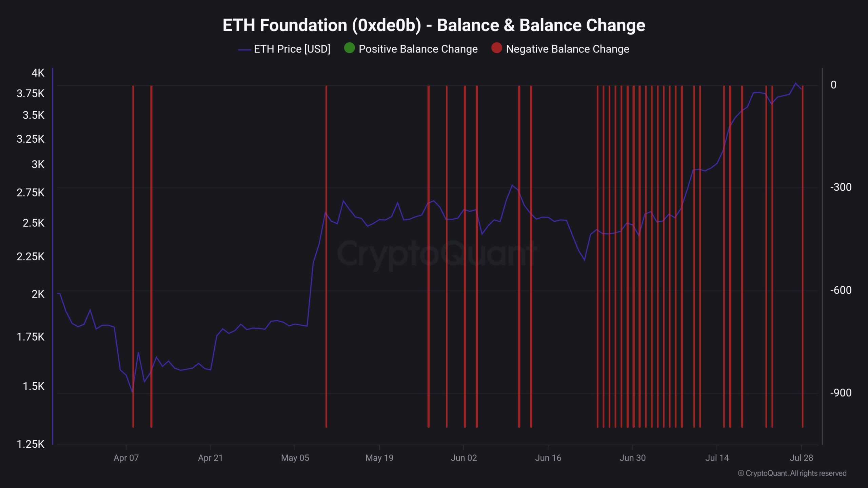
Task: Select the 1.25K price axis label
Action: [31, 444]
